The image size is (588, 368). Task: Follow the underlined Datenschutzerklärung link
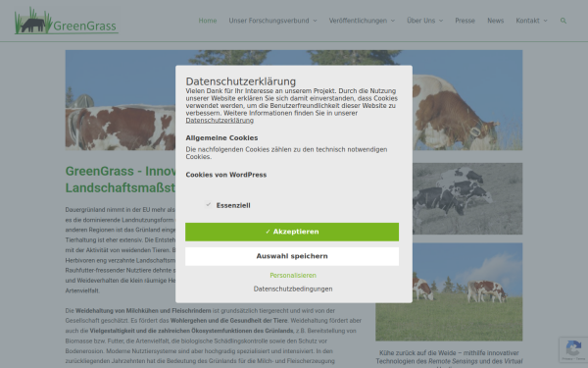point(220,120)
